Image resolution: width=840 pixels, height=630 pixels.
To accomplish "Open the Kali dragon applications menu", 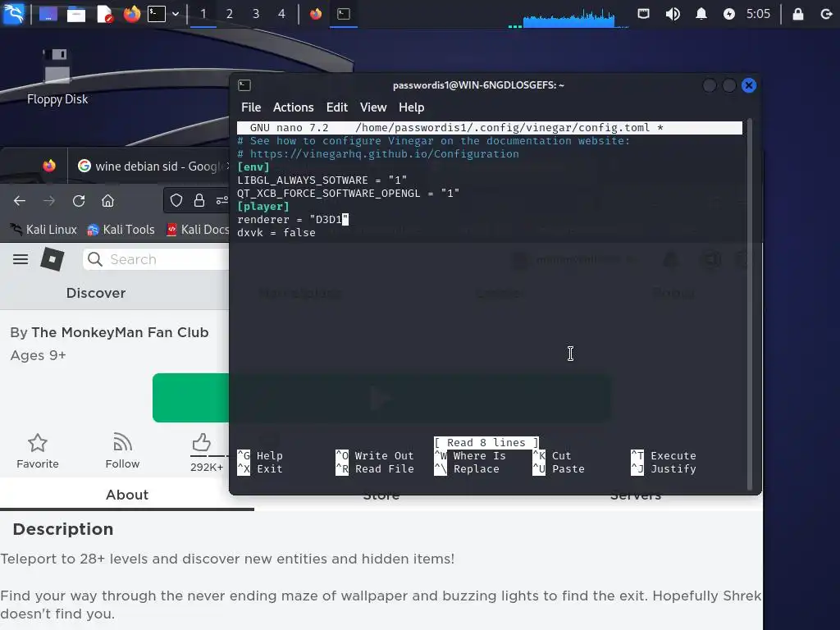I will 14,13.
